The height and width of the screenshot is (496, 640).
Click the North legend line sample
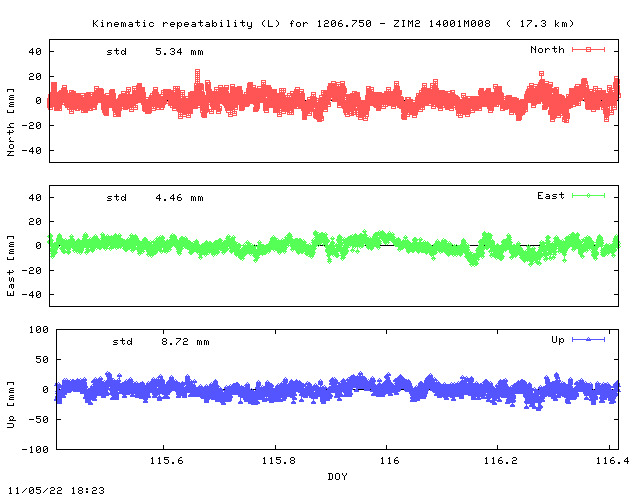(588, 49)
